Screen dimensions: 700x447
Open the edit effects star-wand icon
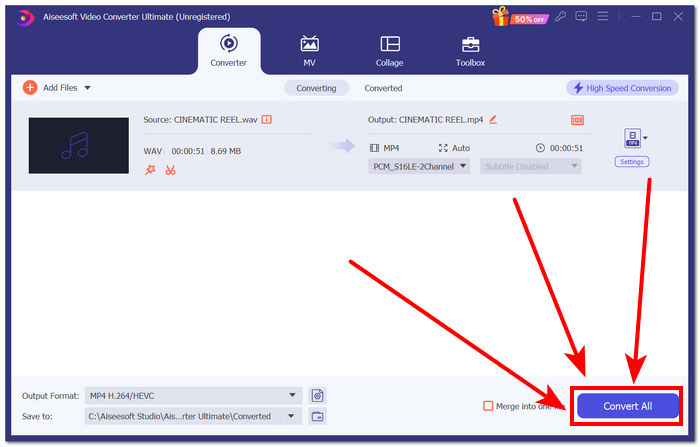(x=150, y=170)
